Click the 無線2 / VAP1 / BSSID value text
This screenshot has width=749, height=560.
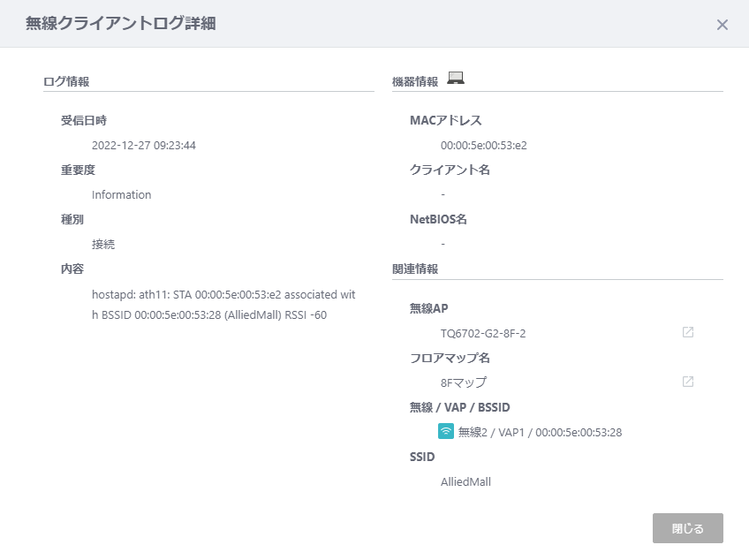tap(540, 432)
